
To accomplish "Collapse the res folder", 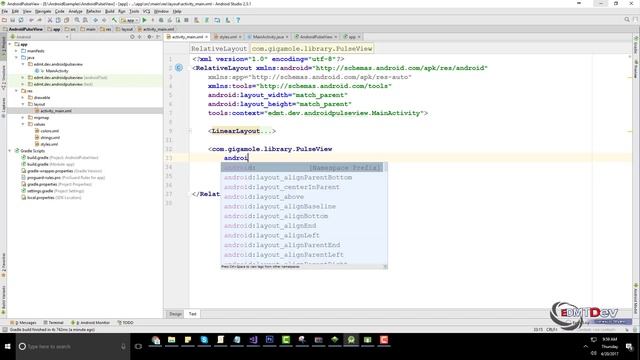I will click(17, 91).
